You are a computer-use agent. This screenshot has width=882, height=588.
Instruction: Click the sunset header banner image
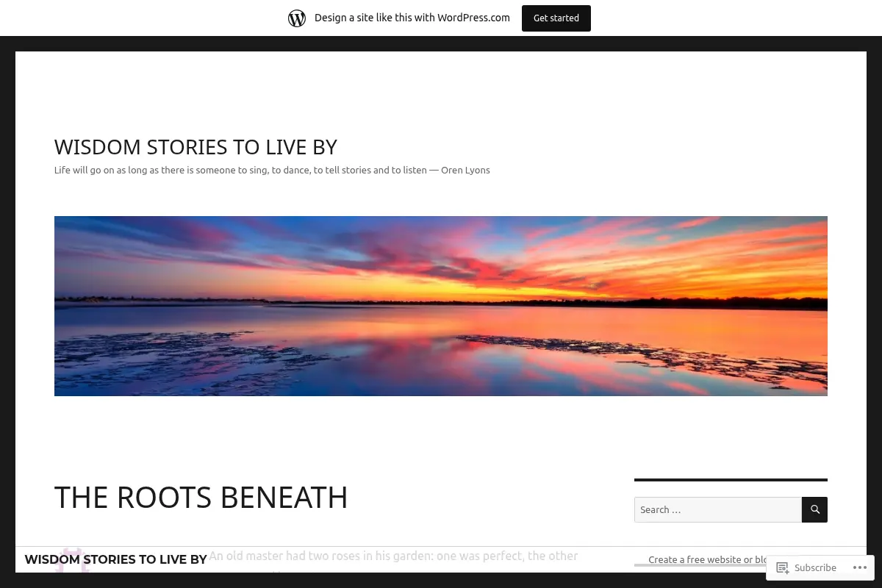point(441,306)
